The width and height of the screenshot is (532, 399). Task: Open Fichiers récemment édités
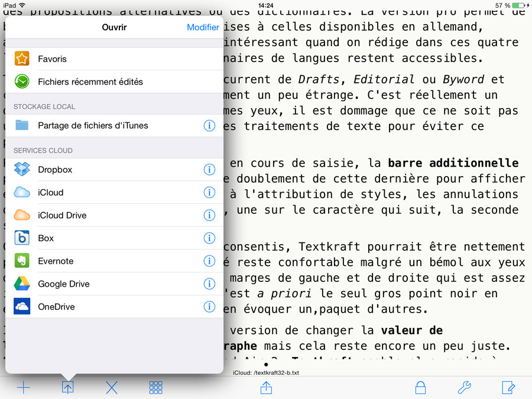pos(114,82)
